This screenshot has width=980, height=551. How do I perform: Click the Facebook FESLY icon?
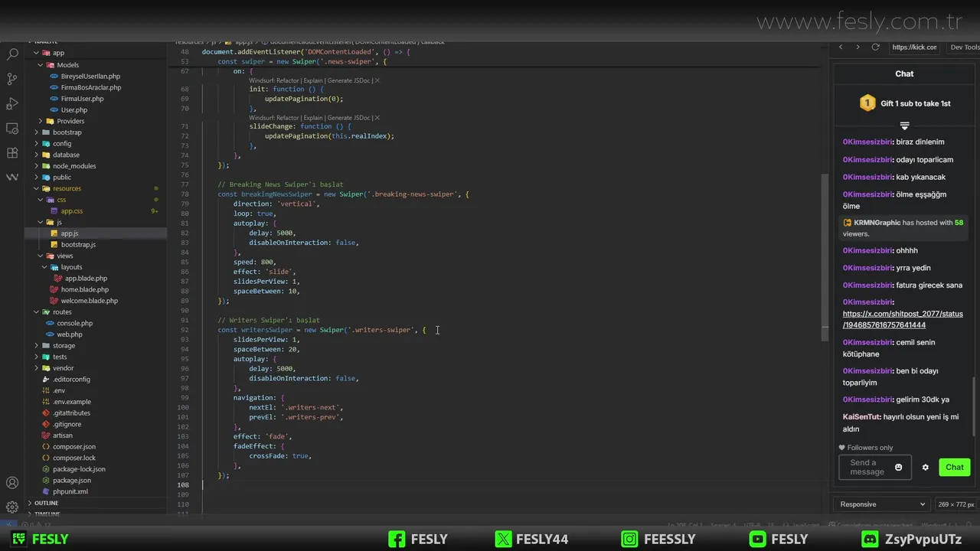pyautogui.click(x=397, y=540)
